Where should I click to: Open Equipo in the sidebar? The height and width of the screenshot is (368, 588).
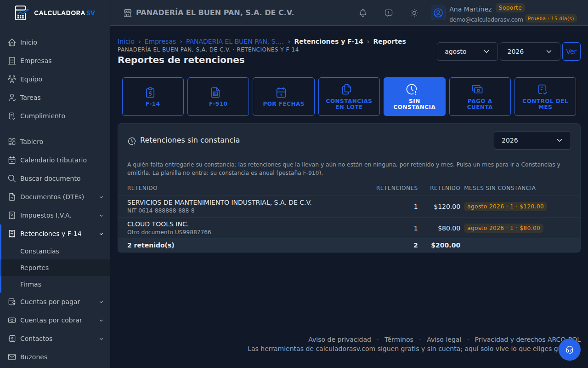tap(55, 79)
